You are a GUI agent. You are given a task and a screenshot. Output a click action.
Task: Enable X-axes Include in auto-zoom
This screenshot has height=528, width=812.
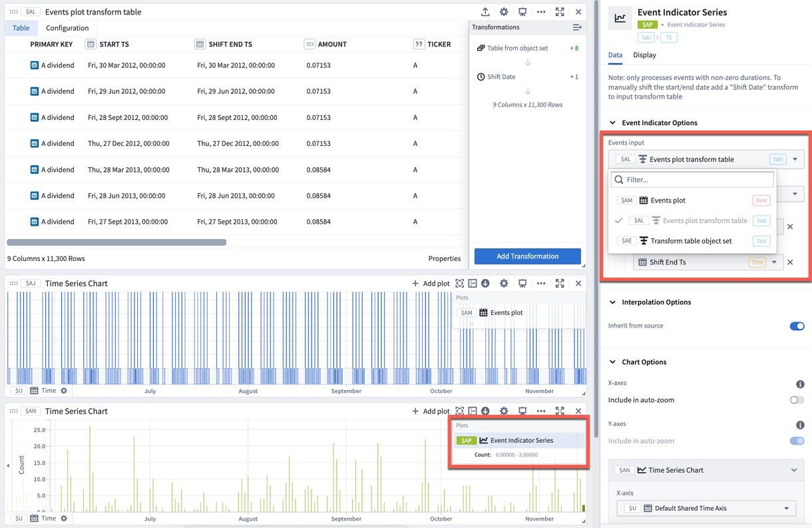pyautogui.click(x=797, y=400)
